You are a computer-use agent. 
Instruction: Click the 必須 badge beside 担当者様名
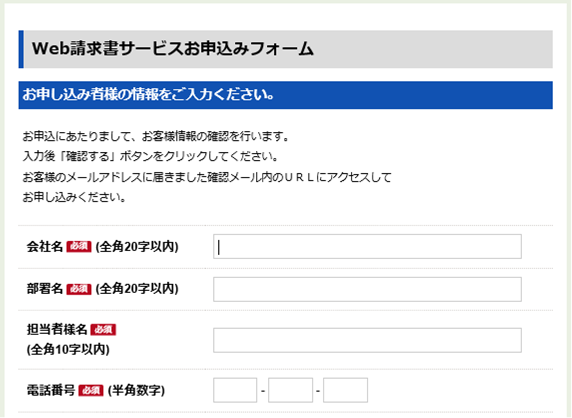click(x=103, y=330)
